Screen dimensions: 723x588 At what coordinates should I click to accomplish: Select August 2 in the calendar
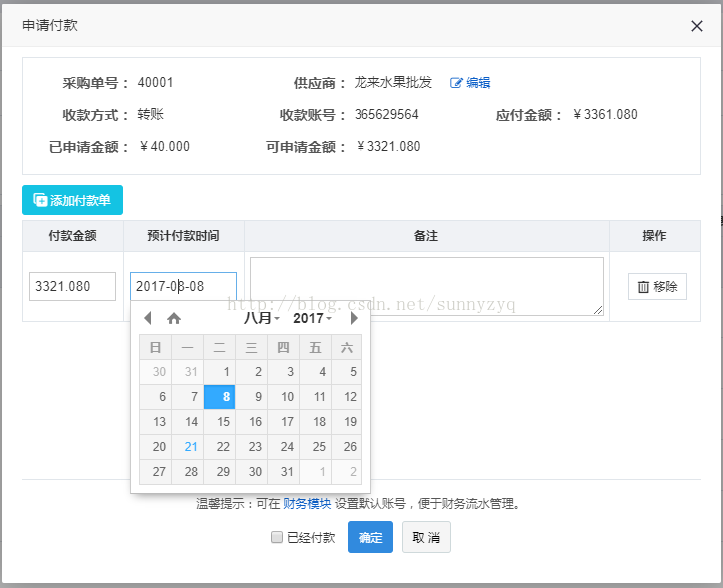252,372
